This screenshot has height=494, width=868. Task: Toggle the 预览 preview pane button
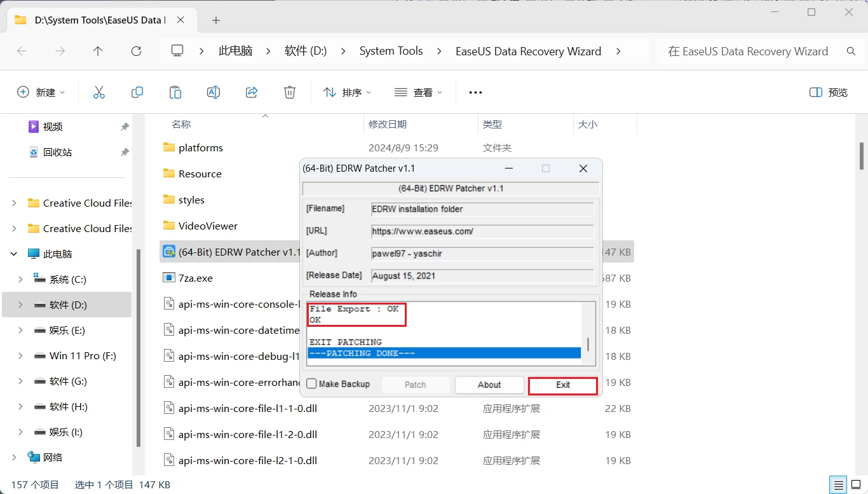click(829, 92)
